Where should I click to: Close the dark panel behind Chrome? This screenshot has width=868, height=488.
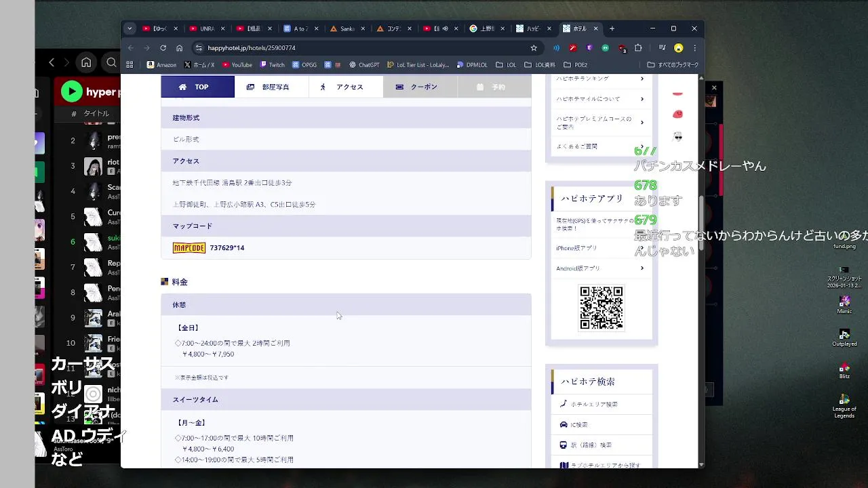pos(713,87)
